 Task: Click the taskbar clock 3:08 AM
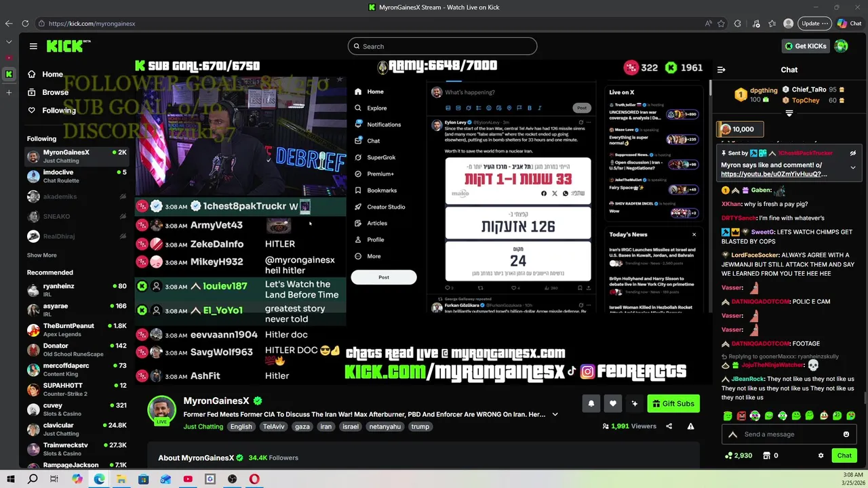pos(852,475)
